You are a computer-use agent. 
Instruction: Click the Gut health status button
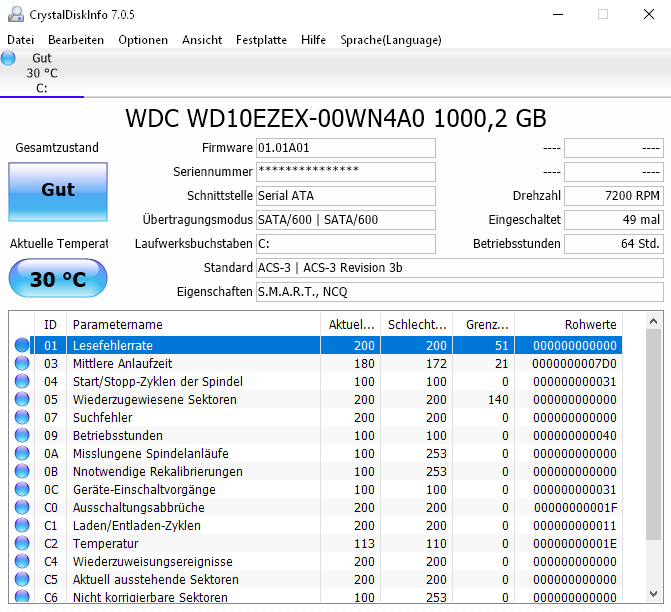click(x=58, y=192)
